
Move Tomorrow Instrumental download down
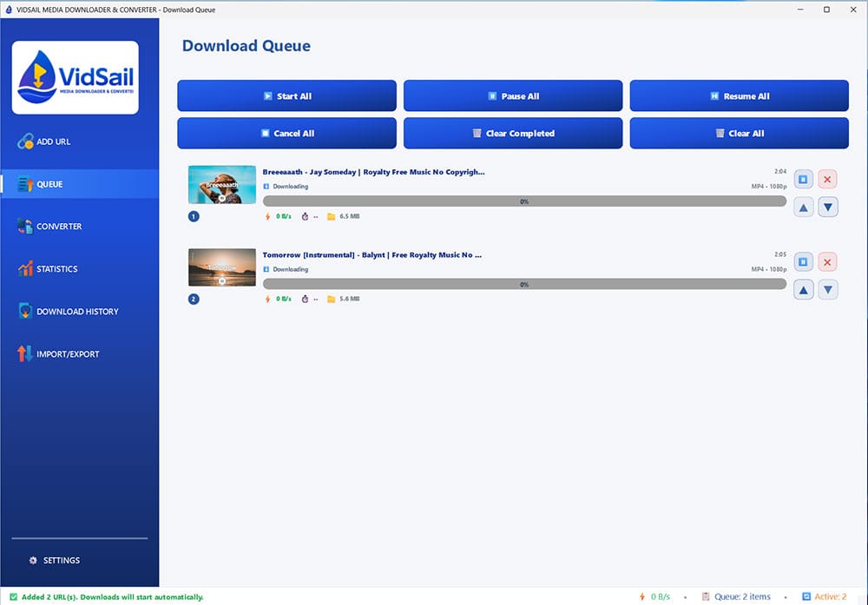(x=827, y=290)
